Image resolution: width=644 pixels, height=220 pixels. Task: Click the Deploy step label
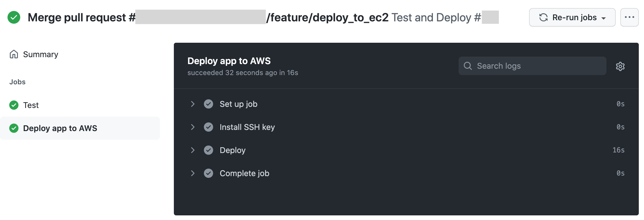click(232, 150)
